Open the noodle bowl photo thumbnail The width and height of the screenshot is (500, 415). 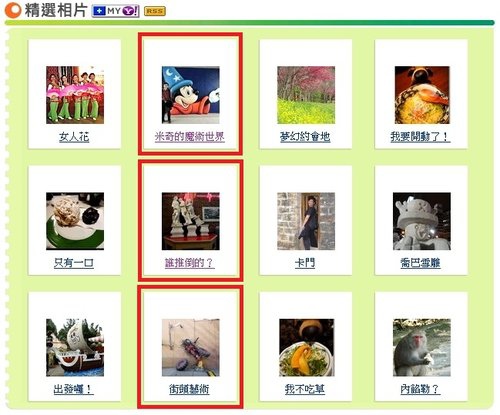[x=422, y=95]
